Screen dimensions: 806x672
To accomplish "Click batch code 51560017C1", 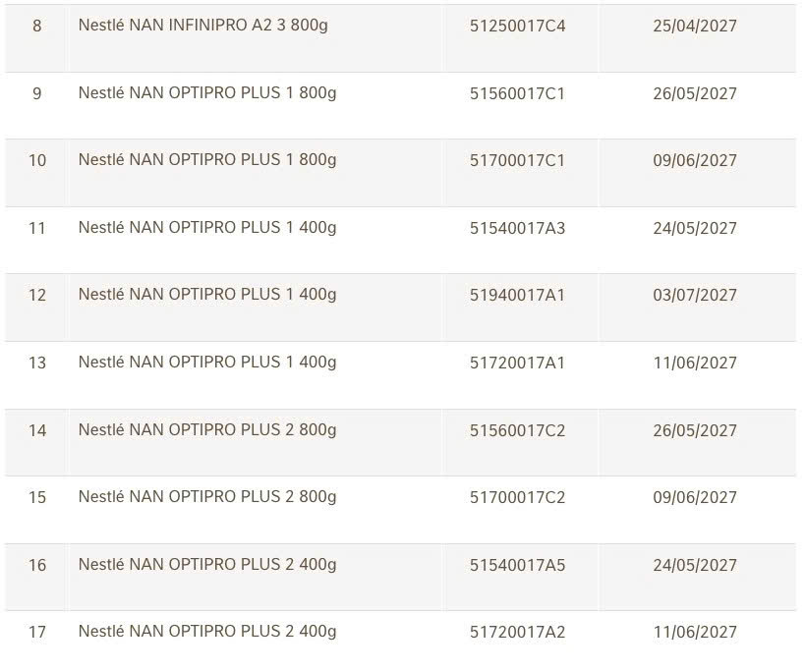I will [517, 94].
